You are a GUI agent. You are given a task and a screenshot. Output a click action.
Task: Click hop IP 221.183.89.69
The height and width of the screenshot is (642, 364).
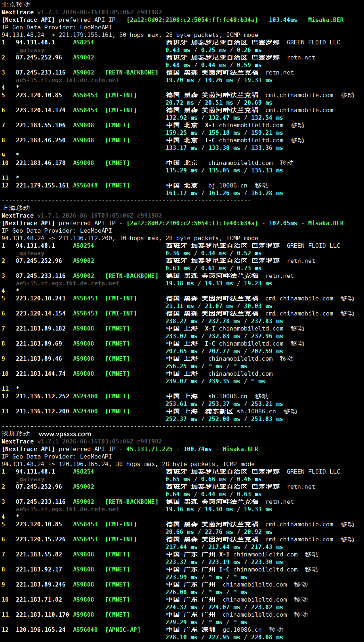point(39,344)
